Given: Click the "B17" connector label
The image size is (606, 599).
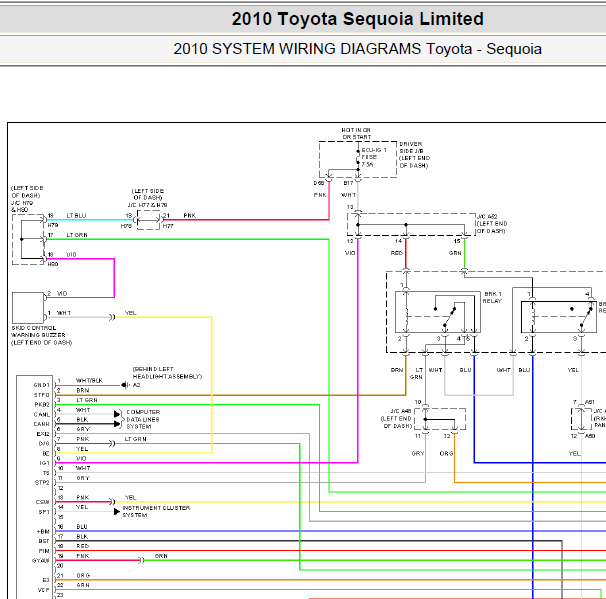Looking at the screenshot, I should (348, 183).
